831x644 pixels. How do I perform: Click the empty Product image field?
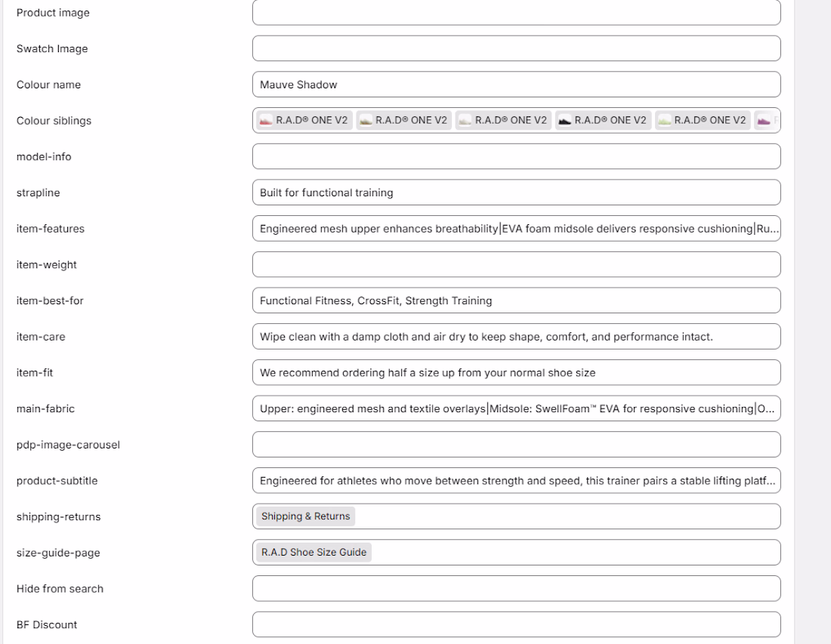tap(516, 12)
